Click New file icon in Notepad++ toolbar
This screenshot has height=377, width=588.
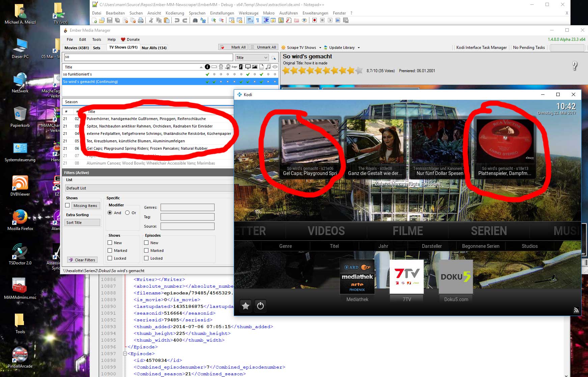pyautogui.click(x=95, y=20)
